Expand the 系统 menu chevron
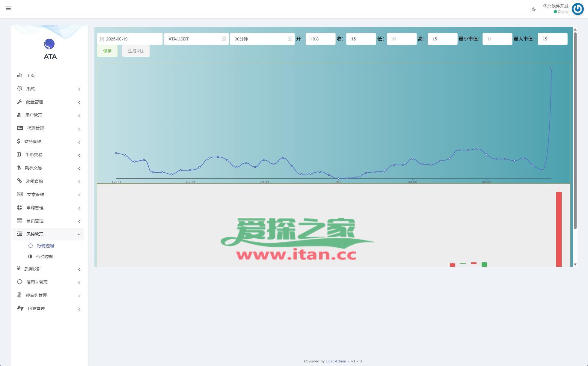588x366 pixels. click(79, 89)
